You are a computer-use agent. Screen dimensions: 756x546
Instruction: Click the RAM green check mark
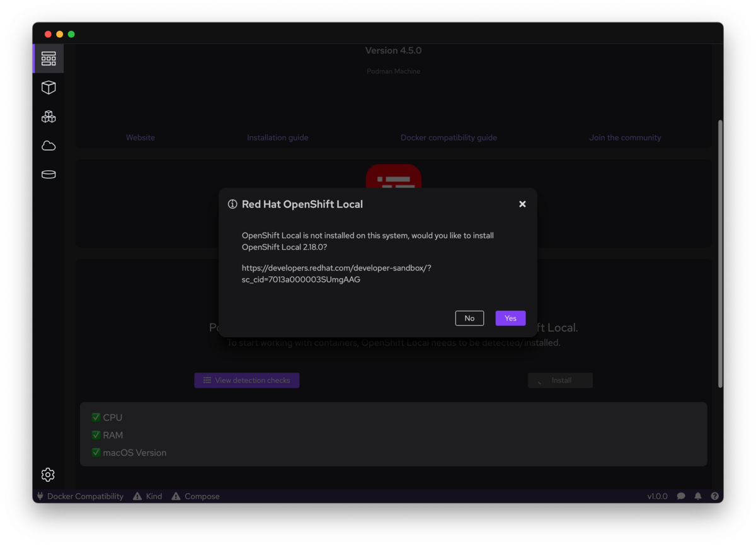pos(96,435)
